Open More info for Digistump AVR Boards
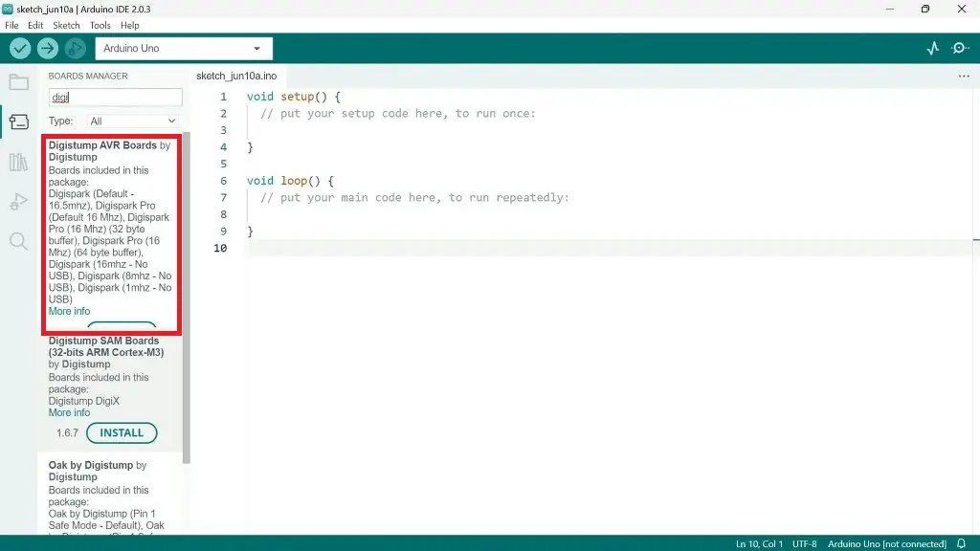This screenshot has height=551, width=980. tap(69, 311)
